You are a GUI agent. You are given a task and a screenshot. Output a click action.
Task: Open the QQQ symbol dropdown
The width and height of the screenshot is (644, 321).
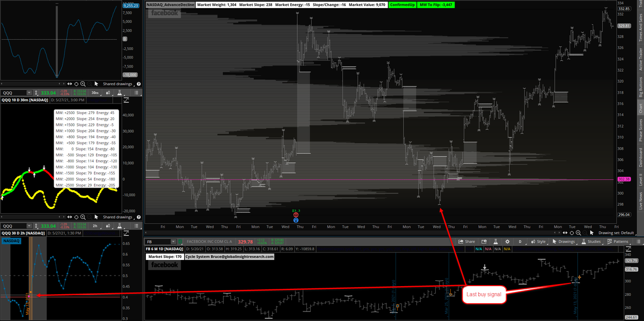click(29, 92)
